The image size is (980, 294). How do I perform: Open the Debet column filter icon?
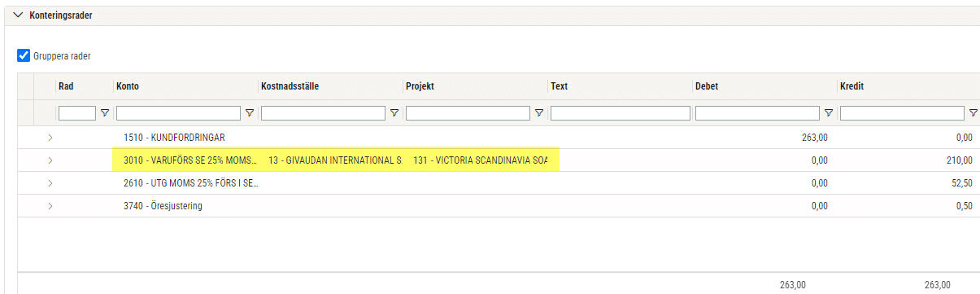828,113
